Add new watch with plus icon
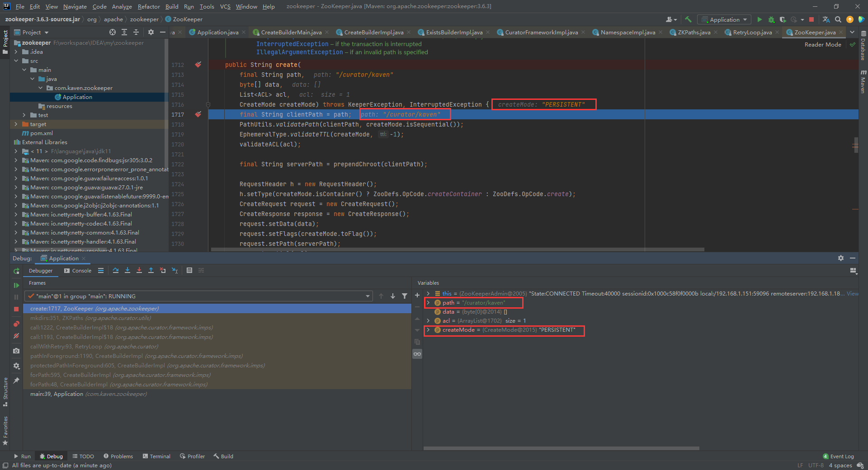 (x=417, y=295)
